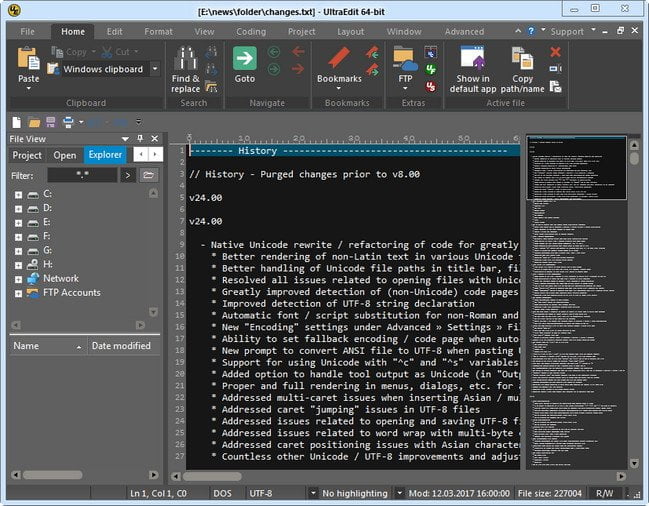Switch to the Coding ribbon tab
649x506 pixels.
pyautogui.click(x=251, y=31)
